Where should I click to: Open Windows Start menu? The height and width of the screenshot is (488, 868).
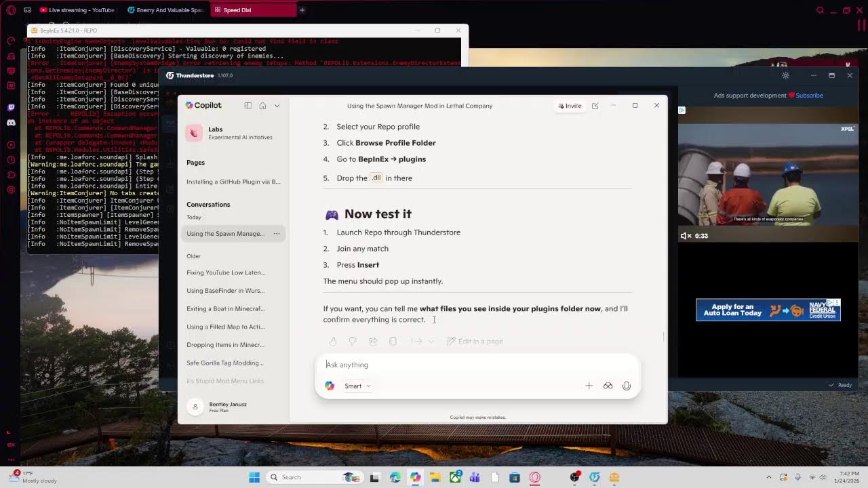[x=254, y=477]
